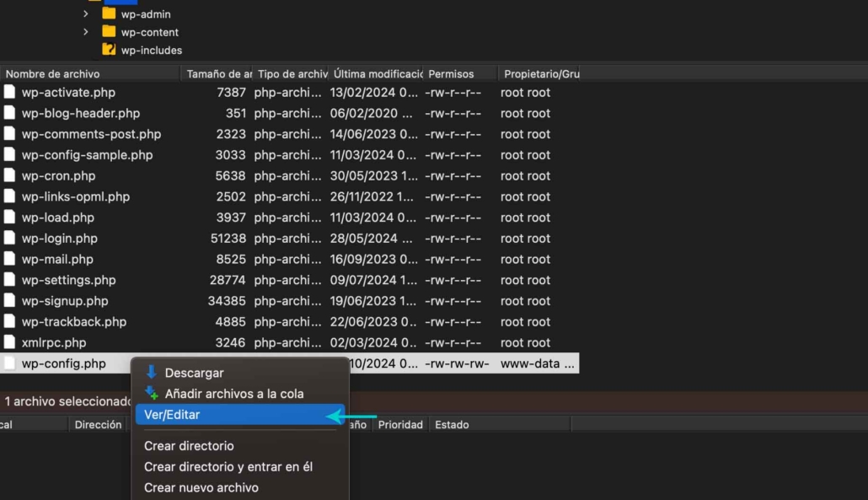Viewport: 868px width, 500px height.
Task: Select Crear nuevo archivo menu entry
Action: 201,487
